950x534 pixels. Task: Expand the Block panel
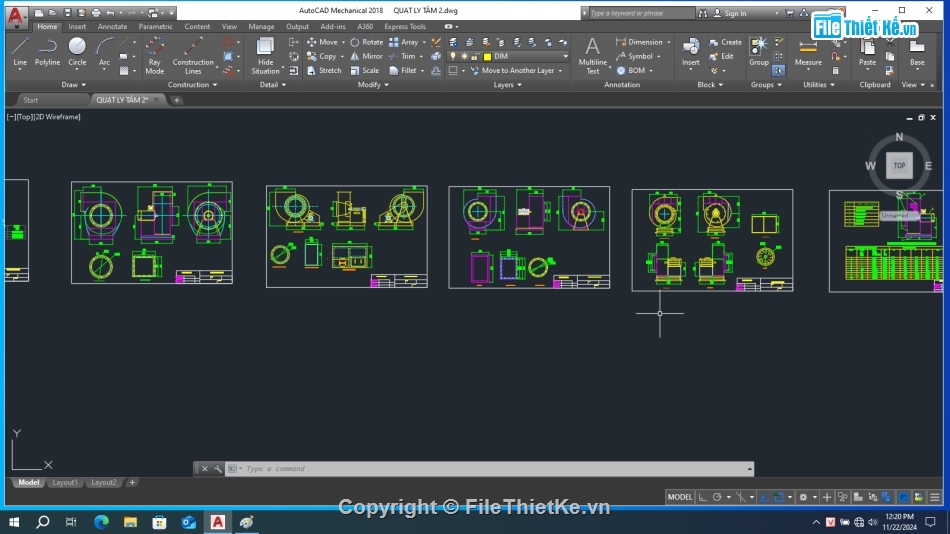click(710, 85)
